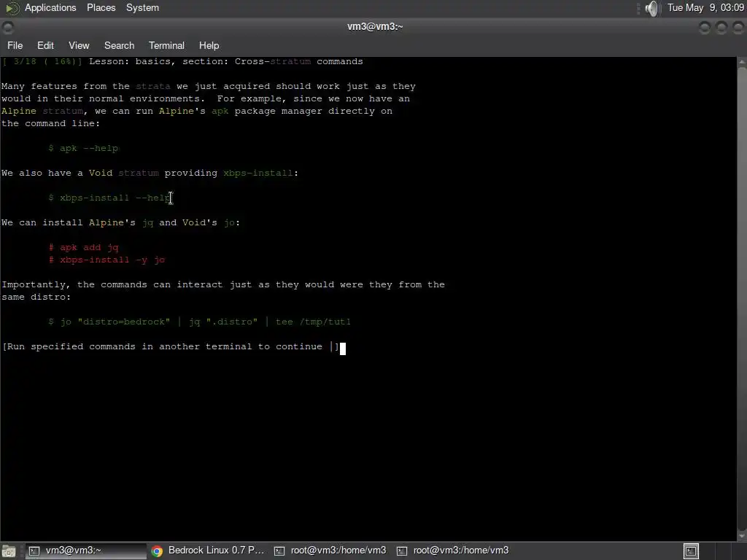Click the jo distro=bedrock pipeline command

(200, 322)
